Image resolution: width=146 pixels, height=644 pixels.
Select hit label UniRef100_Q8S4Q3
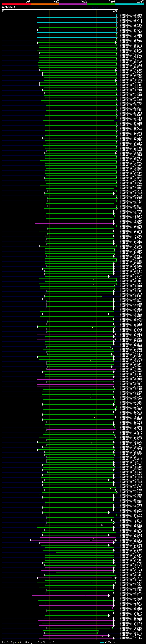tap(131, 58)
